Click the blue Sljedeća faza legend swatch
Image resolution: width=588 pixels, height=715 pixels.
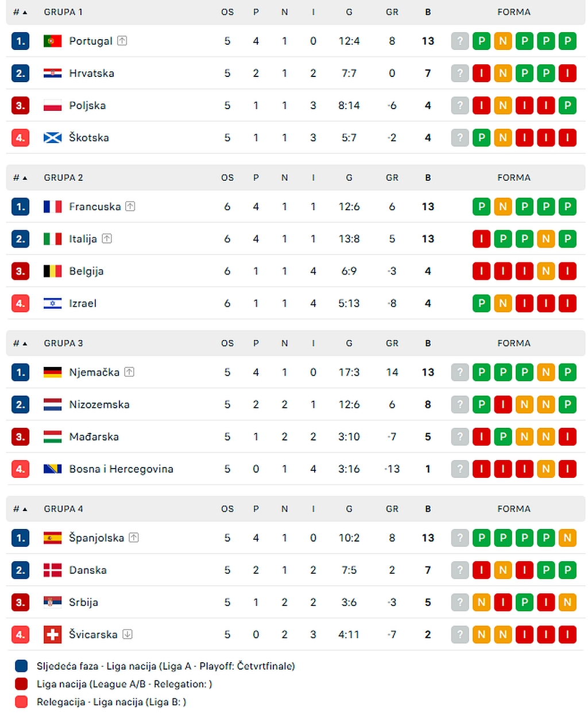(21, 666)
